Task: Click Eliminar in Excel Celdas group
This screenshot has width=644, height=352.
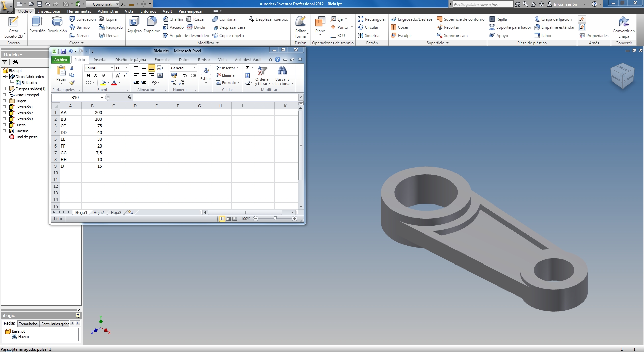Action: tap(227, 75)
